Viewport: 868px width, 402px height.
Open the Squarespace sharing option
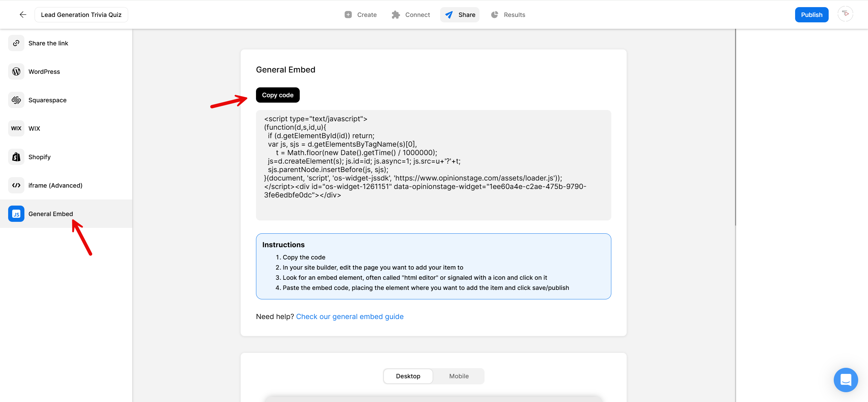point(16,100)
